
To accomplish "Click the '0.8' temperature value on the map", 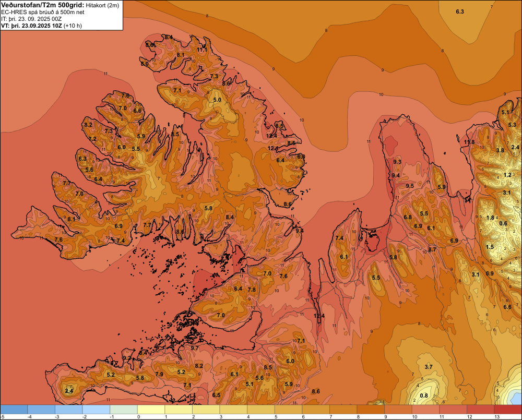I will pyautogui.click(x=424, y=395).
